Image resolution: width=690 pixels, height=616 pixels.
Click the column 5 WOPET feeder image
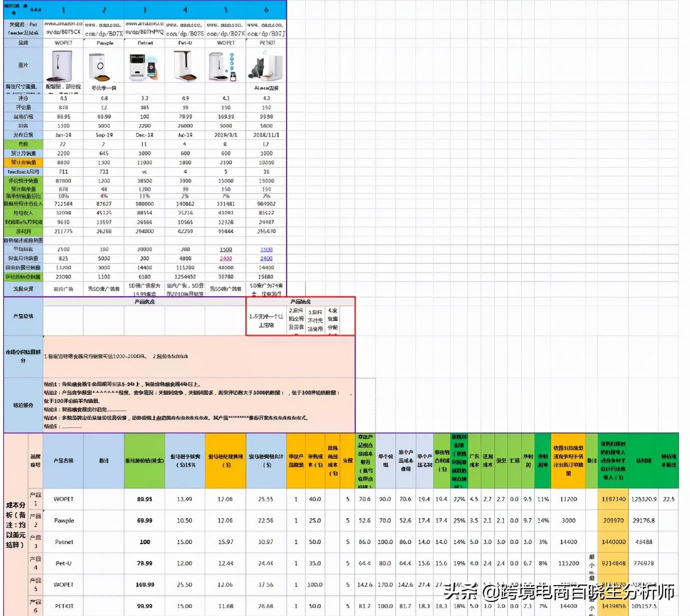pyautogui.click(x=223, y=67)
